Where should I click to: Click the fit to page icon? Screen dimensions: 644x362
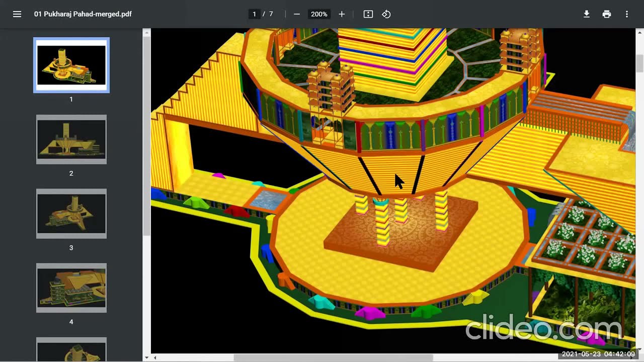(368, 14)
